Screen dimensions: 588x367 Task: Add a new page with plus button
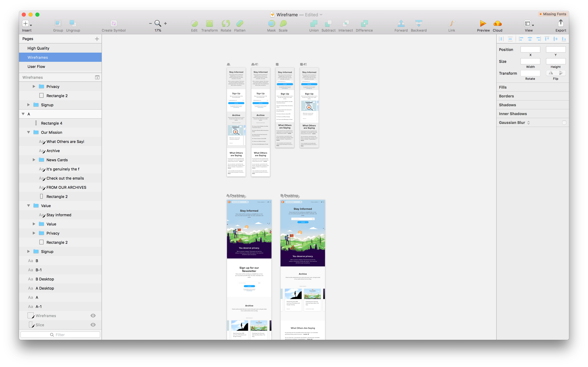tap(97, 39)
